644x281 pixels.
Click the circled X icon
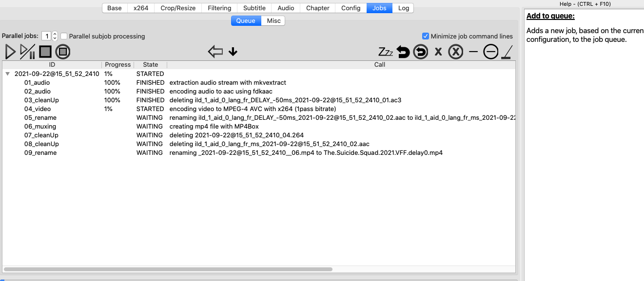click(x=455, y=52)
